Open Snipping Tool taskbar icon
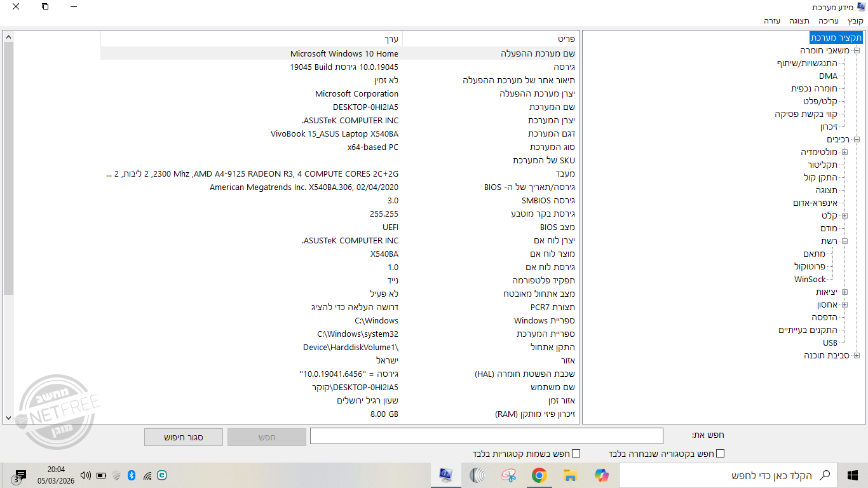Image resolution: width=868 pixels, height=488 pixels. (x=508, y=475)
